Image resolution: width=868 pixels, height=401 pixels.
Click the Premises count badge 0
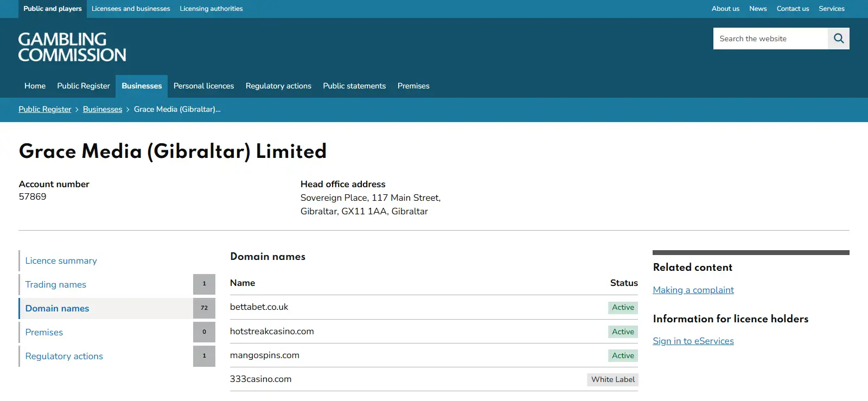(204, 332)
